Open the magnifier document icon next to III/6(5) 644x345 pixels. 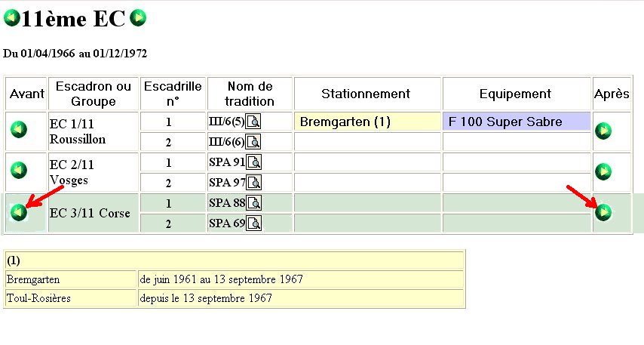click(x=253, y=122)
